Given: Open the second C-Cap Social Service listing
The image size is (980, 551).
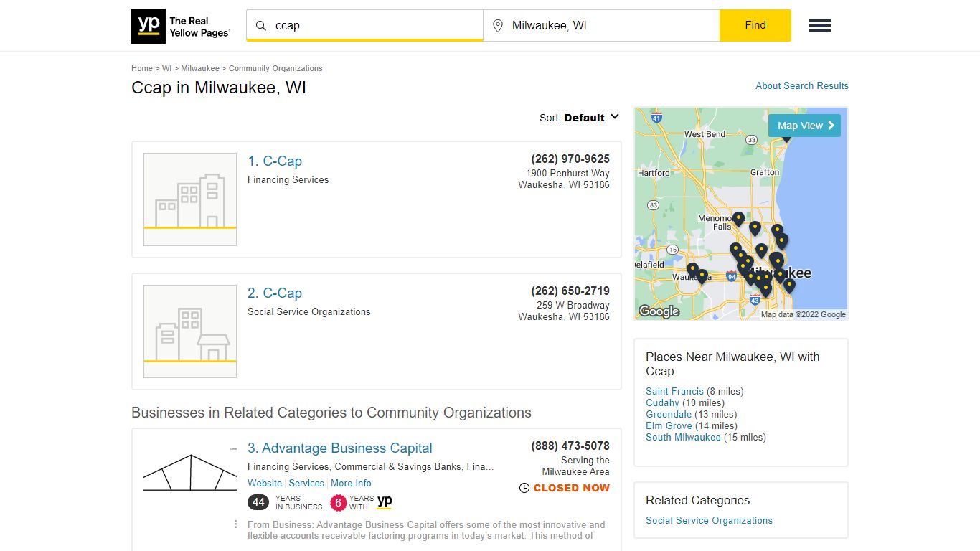Looking at the screenshot, I should pos(275,293).
